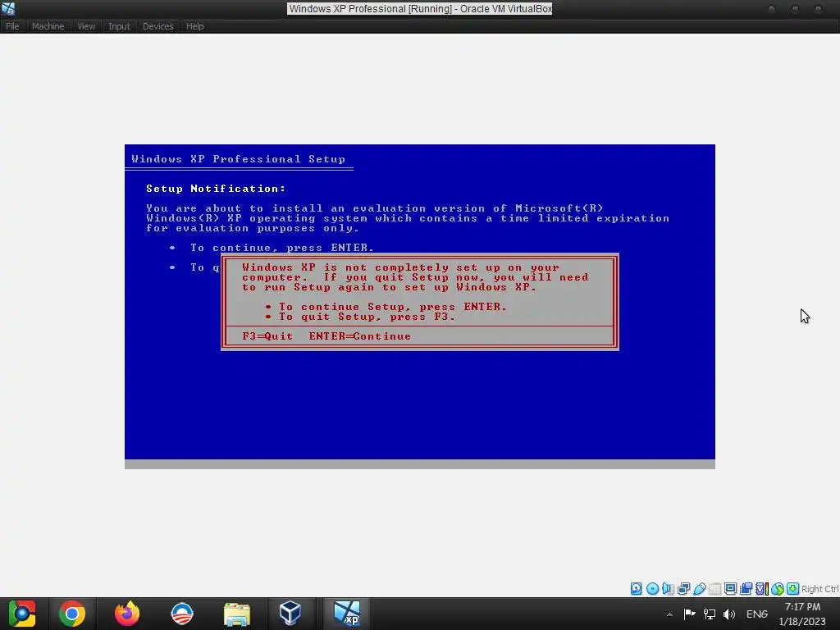Open the VirtualBox Manager taskbar icon
The height and width of the screenshot is (630, 840).
pyautogui.click(x=290, y=614)
